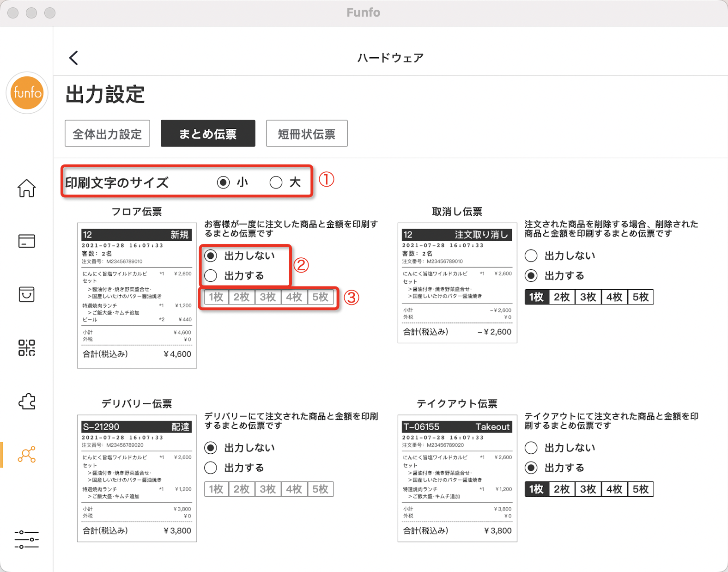This screenshot has width=728, height=572.
Task: Open the shopping bag icon in the sidebar
Action: (x=27, y=294)
